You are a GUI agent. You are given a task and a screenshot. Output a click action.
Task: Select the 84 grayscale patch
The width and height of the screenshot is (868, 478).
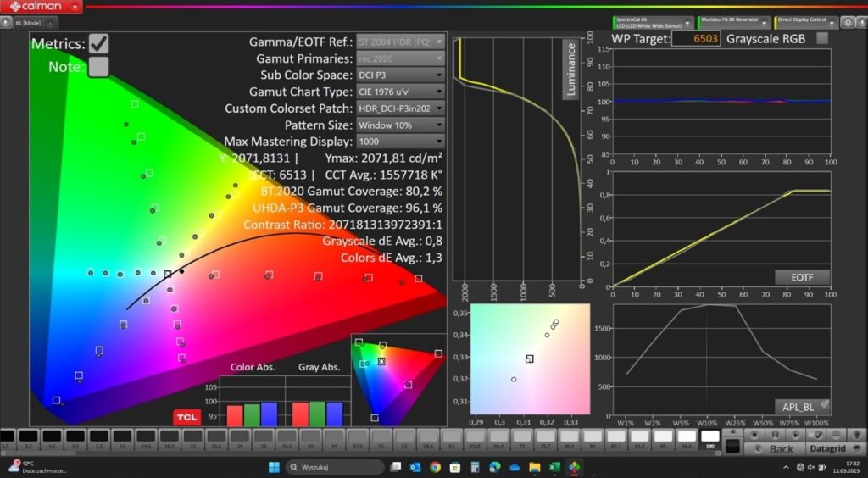pyautogui.click(x=593, y=439)
